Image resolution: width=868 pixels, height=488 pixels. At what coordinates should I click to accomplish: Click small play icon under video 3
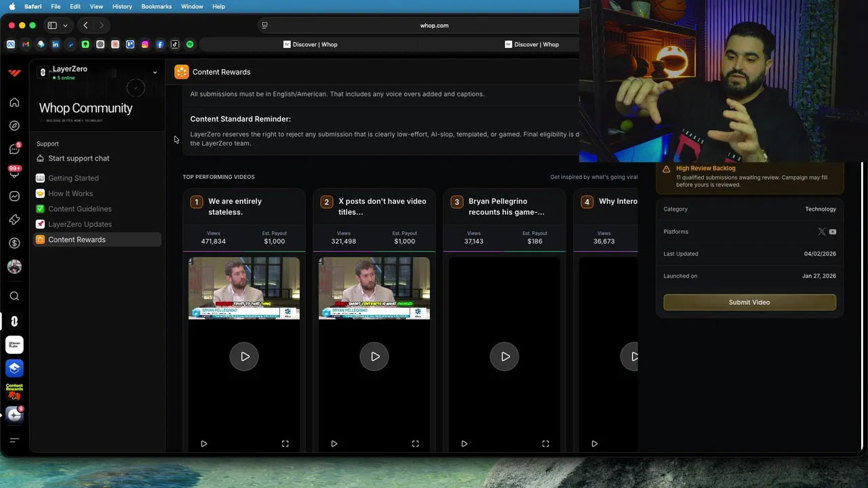tap(464, 444)
